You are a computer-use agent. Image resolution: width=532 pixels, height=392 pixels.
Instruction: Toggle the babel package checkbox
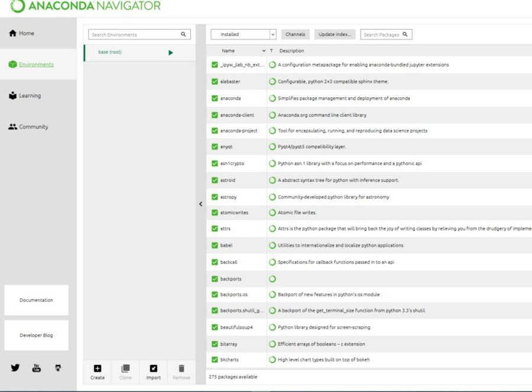(x=215, y=246)
